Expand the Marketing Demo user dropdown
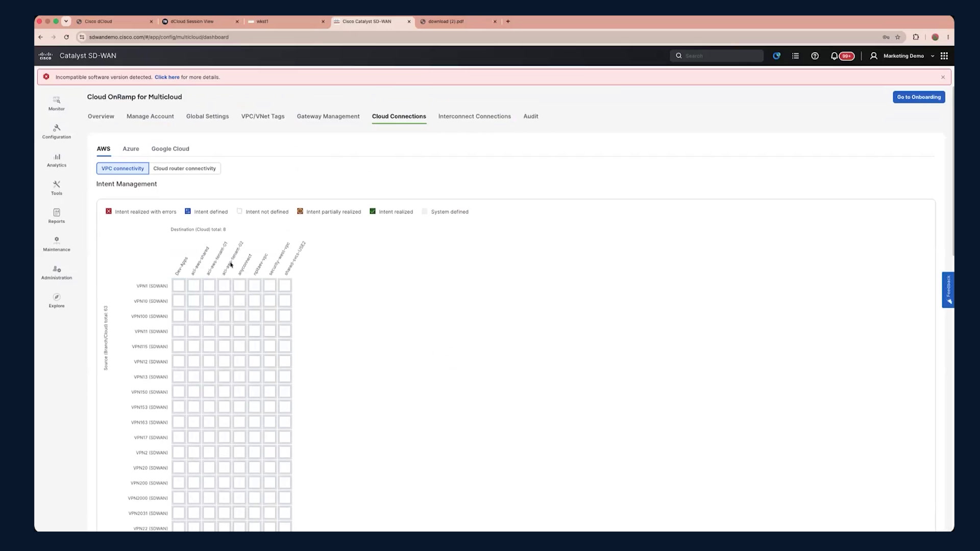 click(903, 56)
